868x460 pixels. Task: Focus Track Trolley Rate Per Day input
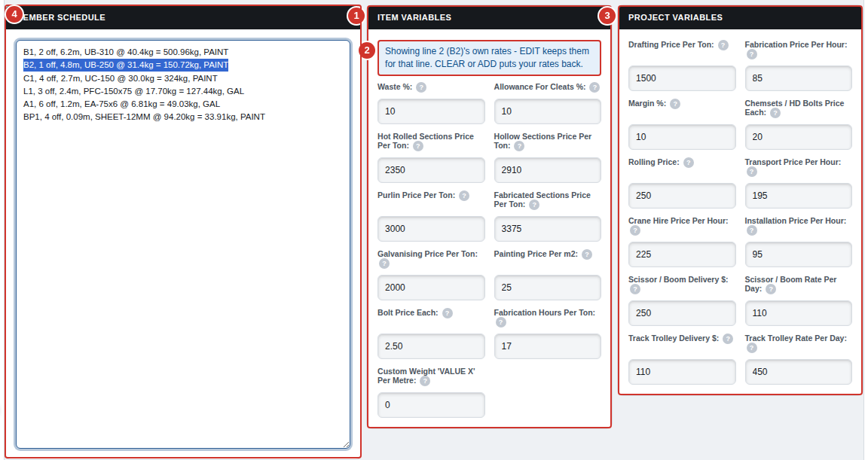[x=798, y=372]
